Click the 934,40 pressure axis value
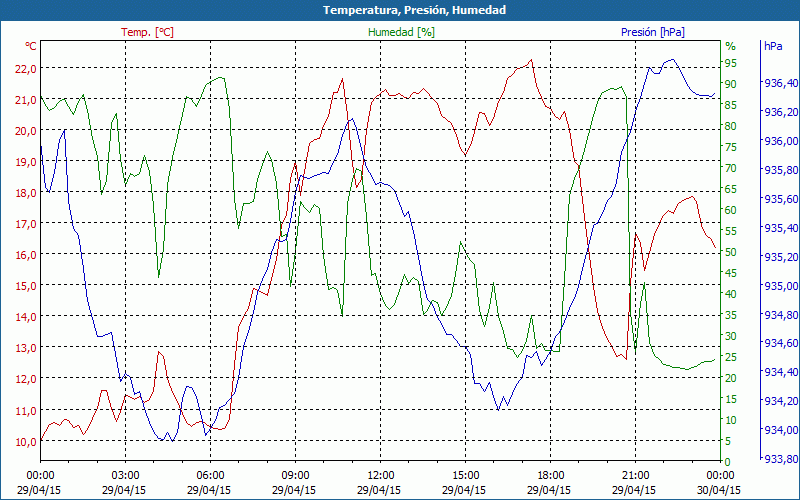This screenshot has width=800, height=500. pyautogui.click(x=781, y=372)
